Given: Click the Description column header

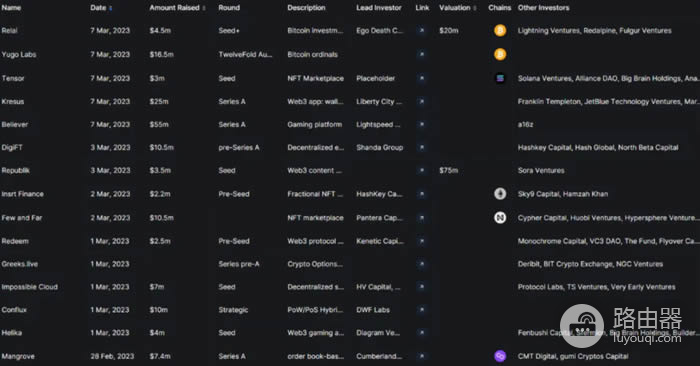Looking at the screenshot, I should (x=306, y=8).
